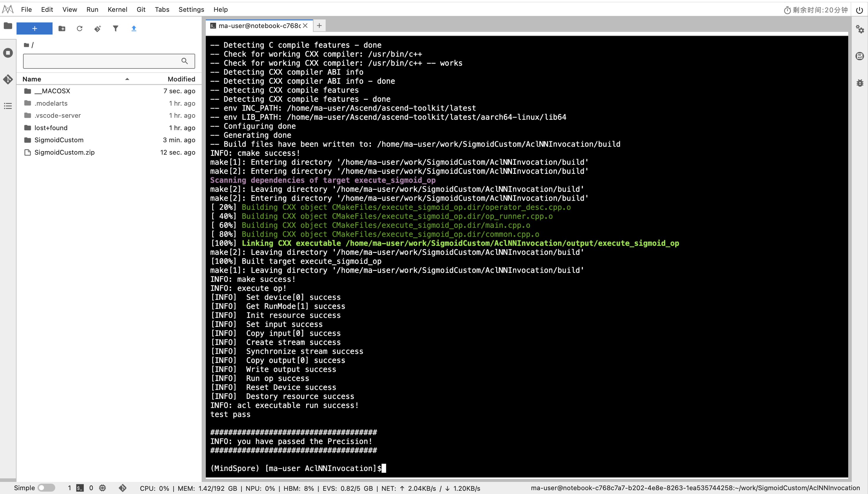Viewport: 868px width, 494px height.
Task: Expand the SigmoidCustom folder
Action: pyautogui.click(x=59, y=140)
